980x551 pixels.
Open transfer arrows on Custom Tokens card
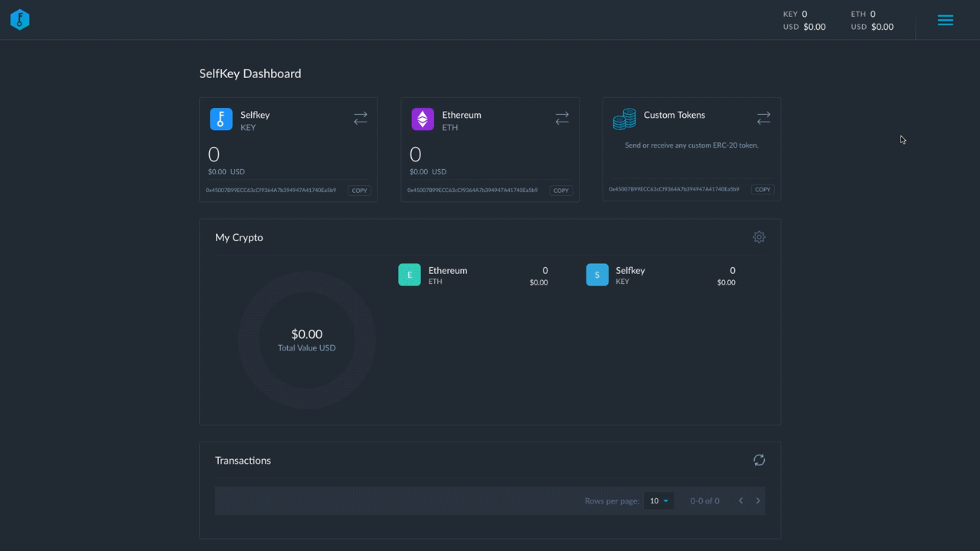[x=763, y=118]
